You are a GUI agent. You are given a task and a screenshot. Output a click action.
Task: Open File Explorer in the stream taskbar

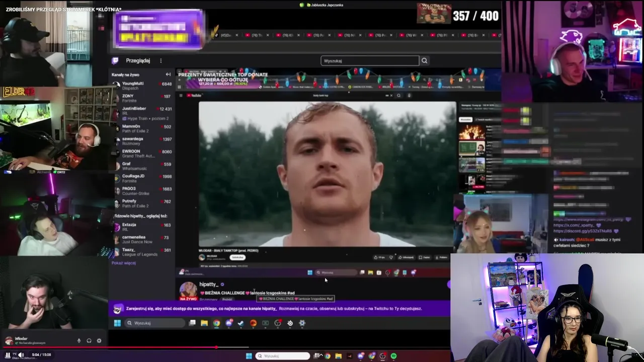click(x=204, y=323)
